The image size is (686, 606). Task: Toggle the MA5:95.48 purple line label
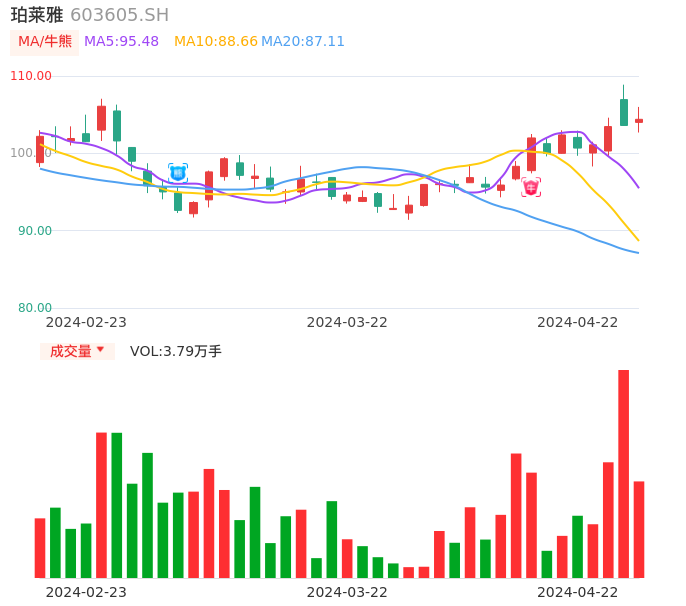tap(121, 42)
